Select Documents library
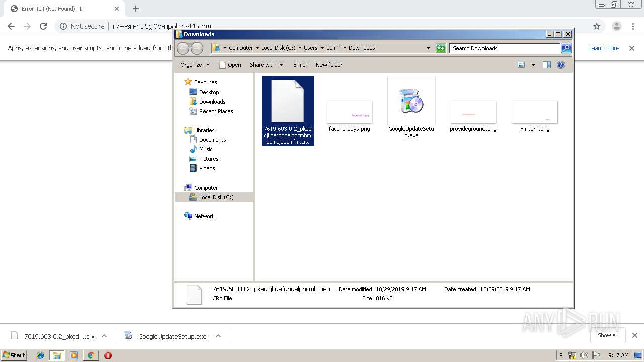The width and height of the screenshot is (644, 362). [212, 140]
